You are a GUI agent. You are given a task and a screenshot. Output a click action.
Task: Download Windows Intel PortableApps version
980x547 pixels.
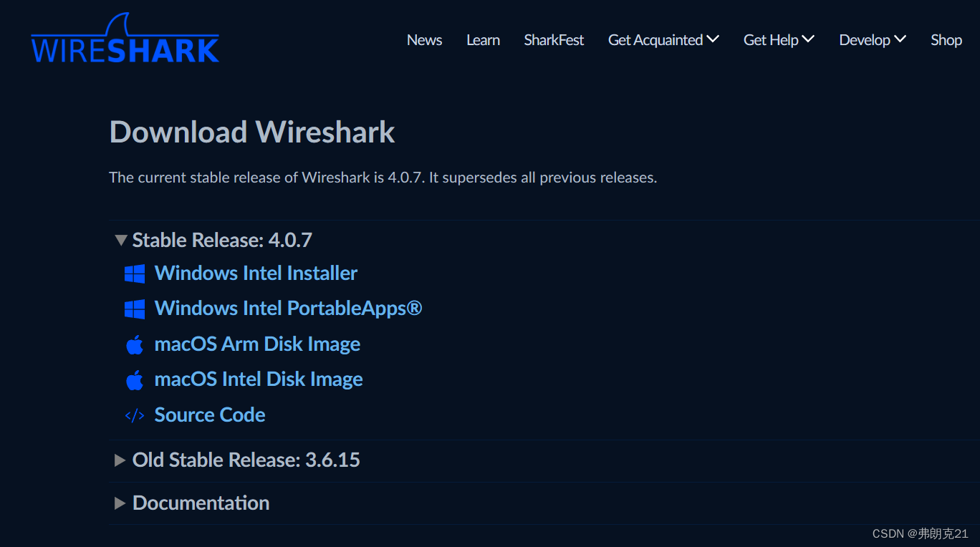288,308
